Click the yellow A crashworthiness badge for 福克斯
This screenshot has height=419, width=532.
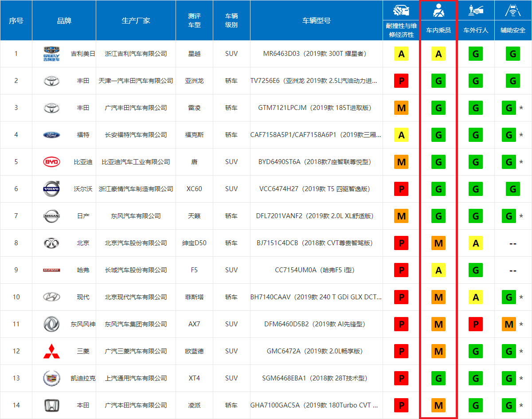click(401, 135)
